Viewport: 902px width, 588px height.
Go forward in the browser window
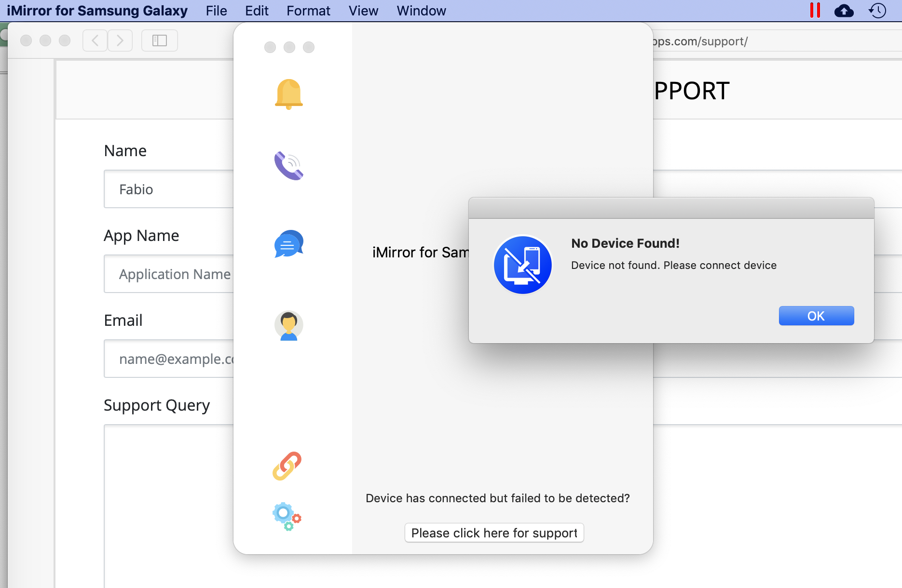[120, 40]
